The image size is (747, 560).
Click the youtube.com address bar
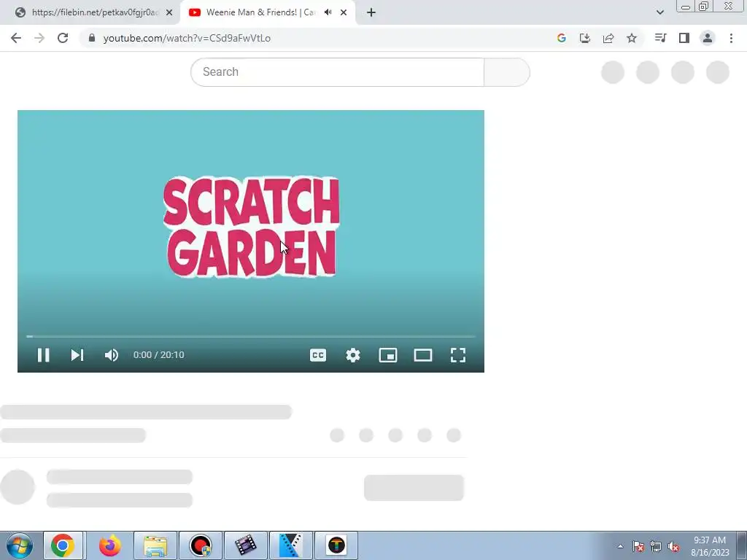187,38
